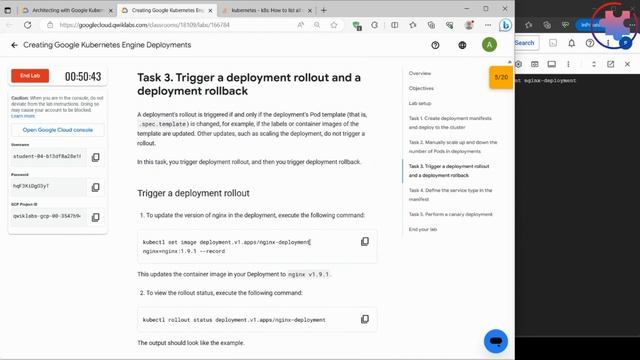Click the qwiklabs-gcp project ID field
The height and width of the screenshot is (360, 640).
pyautogui.click(x=49, y=216)
